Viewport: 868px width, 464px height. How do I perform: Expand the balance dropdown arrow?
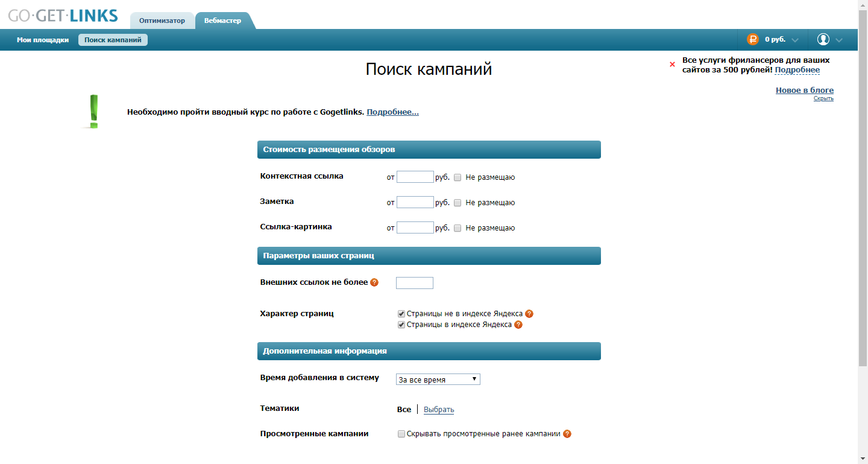point(794,39)
